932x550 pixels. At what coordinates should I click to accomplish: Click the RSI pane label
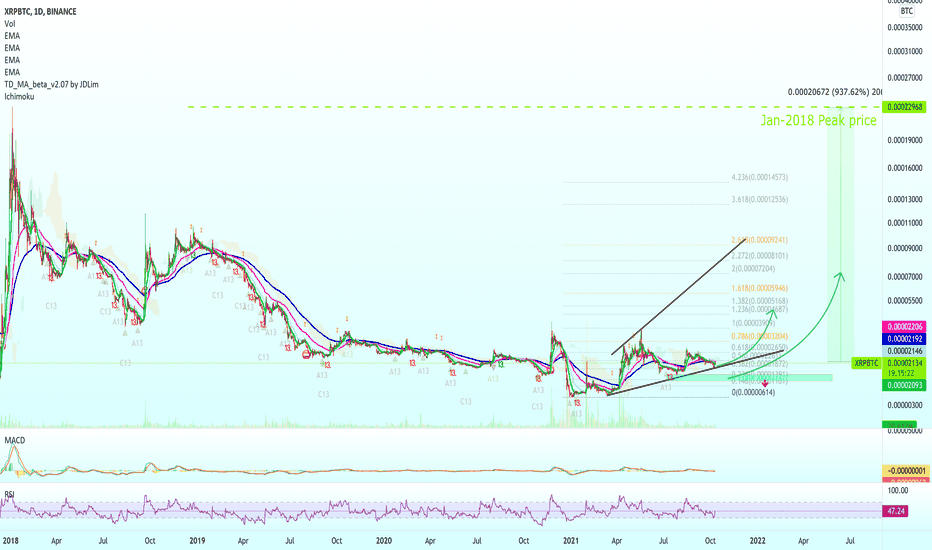pos(10,494)
